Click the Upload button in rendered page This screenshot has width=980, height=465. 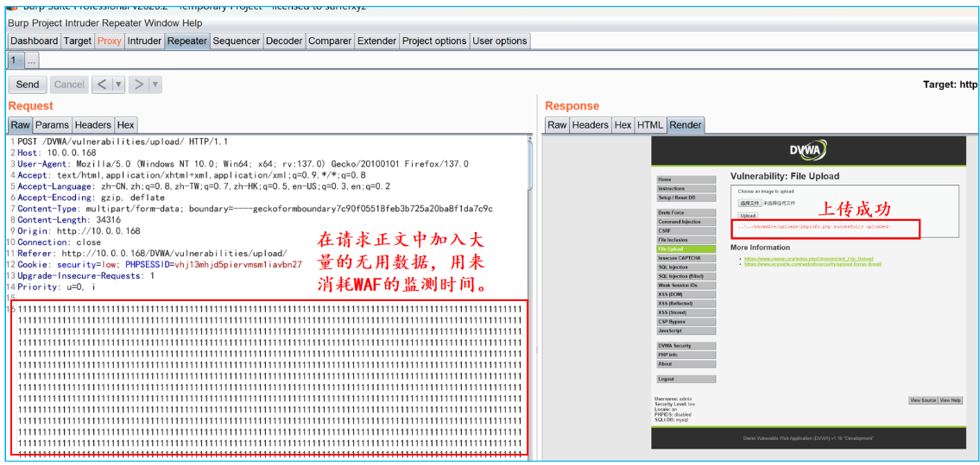pos(748,216)
